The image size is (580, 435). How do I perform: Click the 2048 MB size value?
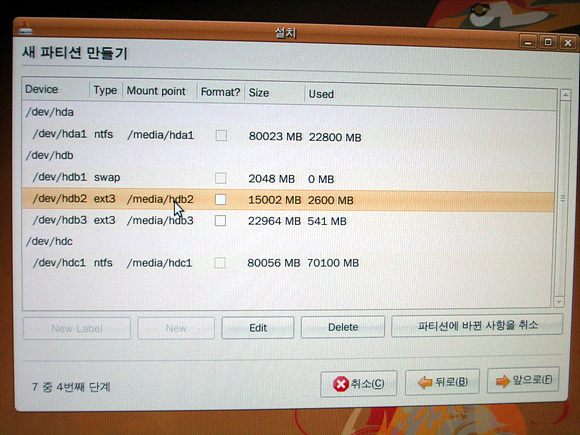(x=272, y=179)
